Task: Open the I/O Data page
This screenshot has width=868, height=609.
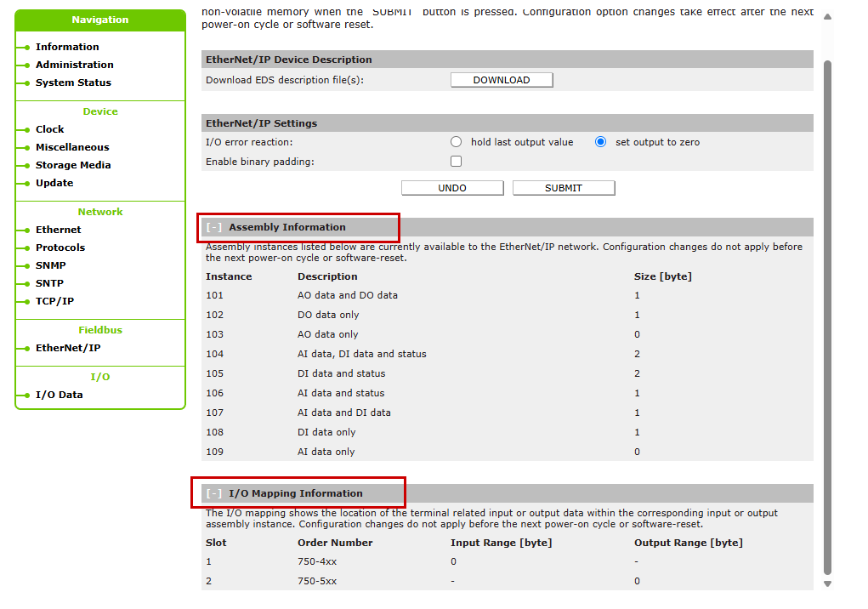Action: click(x=60, y=395)
